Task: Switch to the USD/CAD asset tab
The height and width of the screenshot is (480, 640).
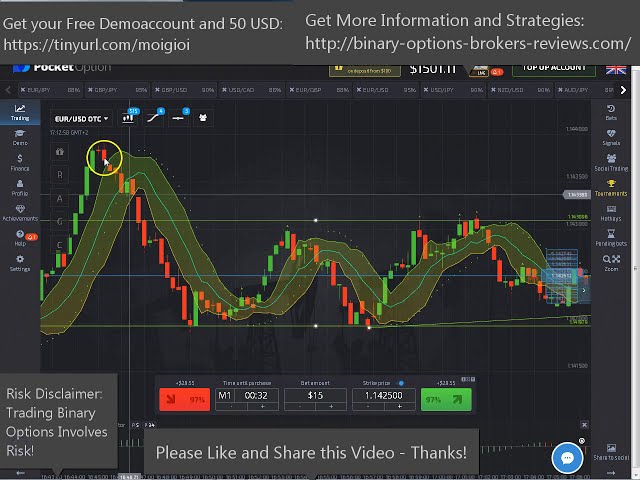Action: click(x=251, y=90)
